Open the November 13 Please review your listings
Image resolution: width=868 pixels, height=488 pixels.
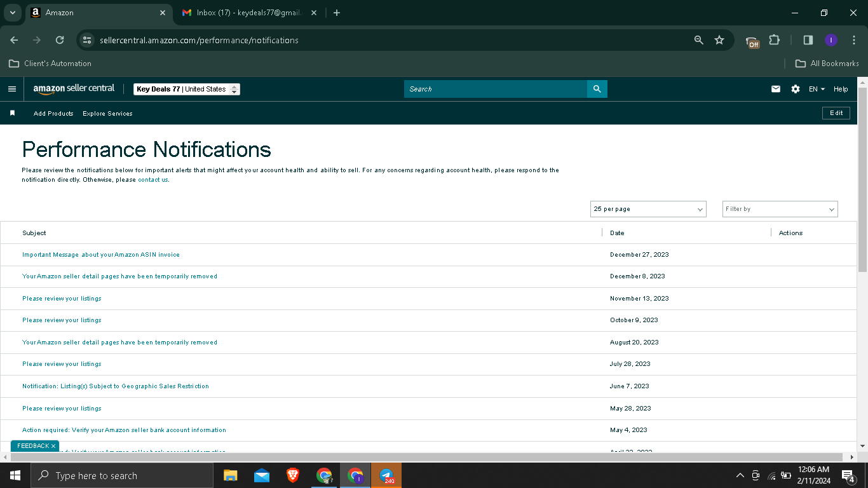(62, 299)
